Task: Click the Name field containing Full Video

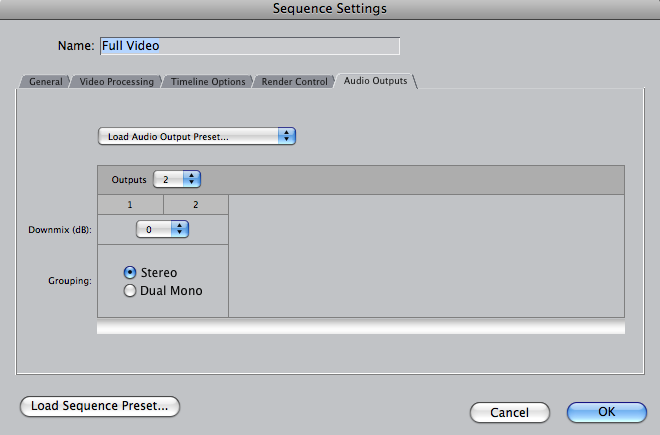Action: click(x=250, y=45)
